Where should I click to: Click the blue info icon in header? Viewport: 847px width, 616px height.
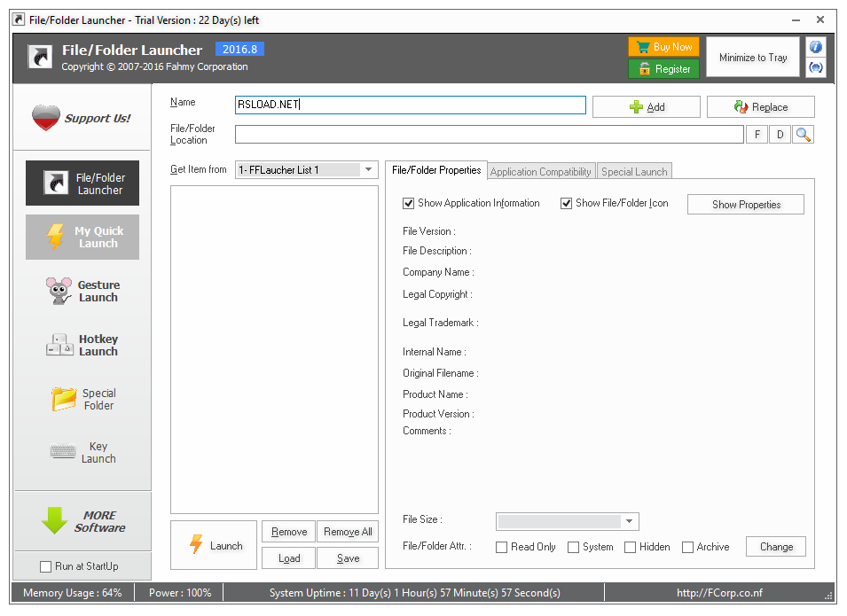[x=816, y=47]
